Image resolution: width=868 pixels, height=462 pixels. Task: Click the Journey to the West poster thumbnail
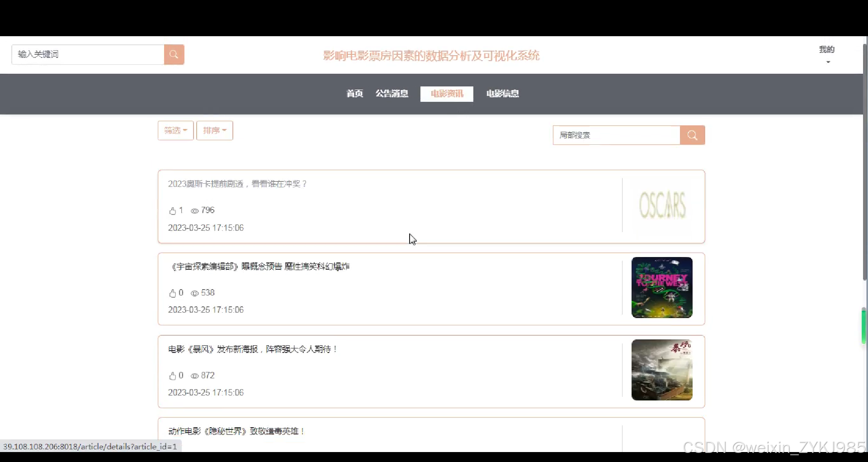click(x=662, y=287)
